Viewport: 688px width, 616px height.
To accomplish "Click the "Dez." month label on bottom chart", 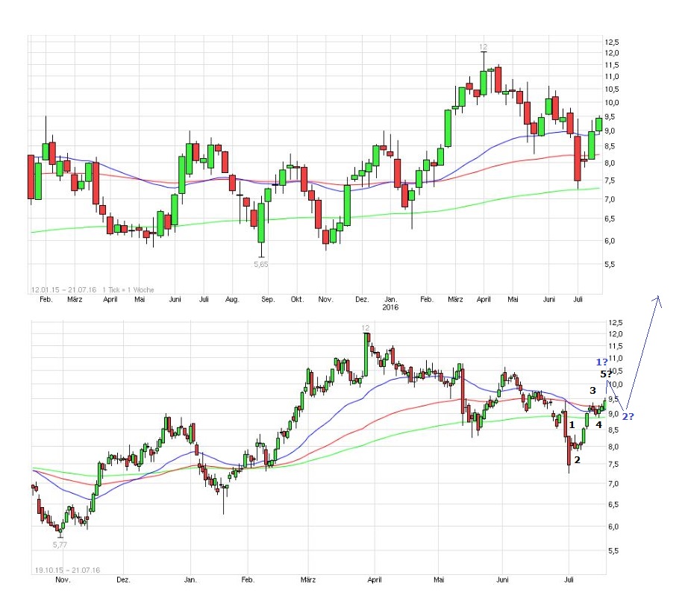I will [123, 579].
